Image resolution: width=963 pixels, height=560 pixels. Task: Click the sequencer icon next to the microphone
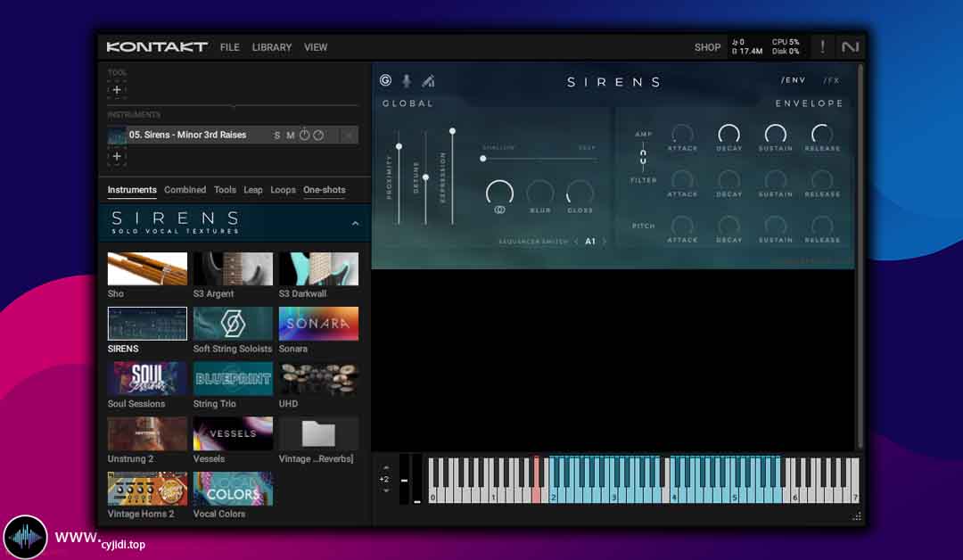(428, 80)
